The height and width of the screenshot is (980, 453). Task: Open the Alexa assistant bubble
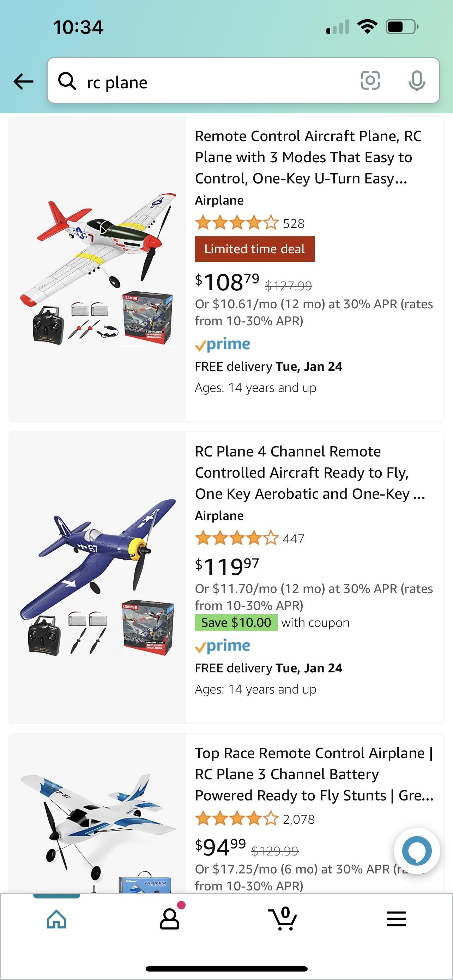(x=417, y=851)
